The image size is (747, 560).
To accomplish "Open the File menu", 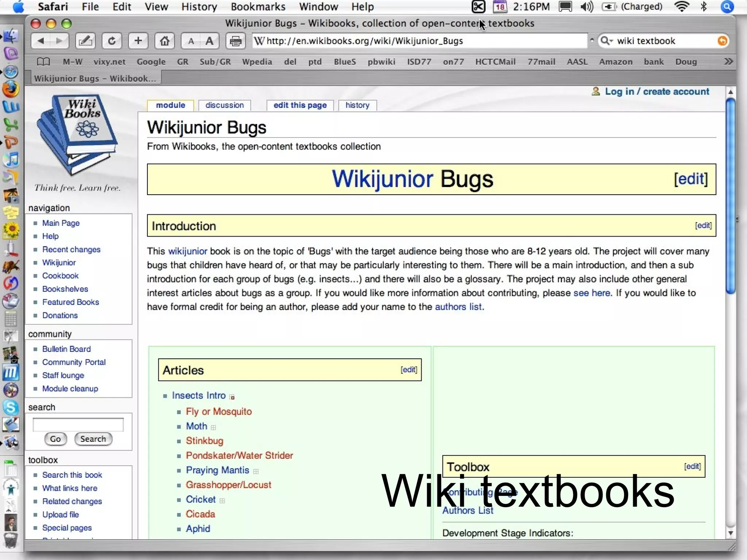I will 90,7.
